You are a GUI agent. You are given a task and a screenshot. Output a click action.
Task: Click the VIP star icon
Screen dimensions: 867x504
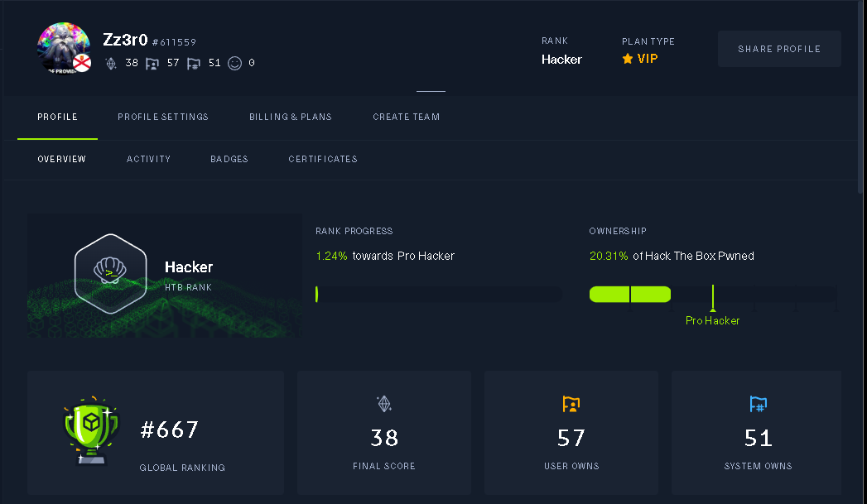[628, 59]
